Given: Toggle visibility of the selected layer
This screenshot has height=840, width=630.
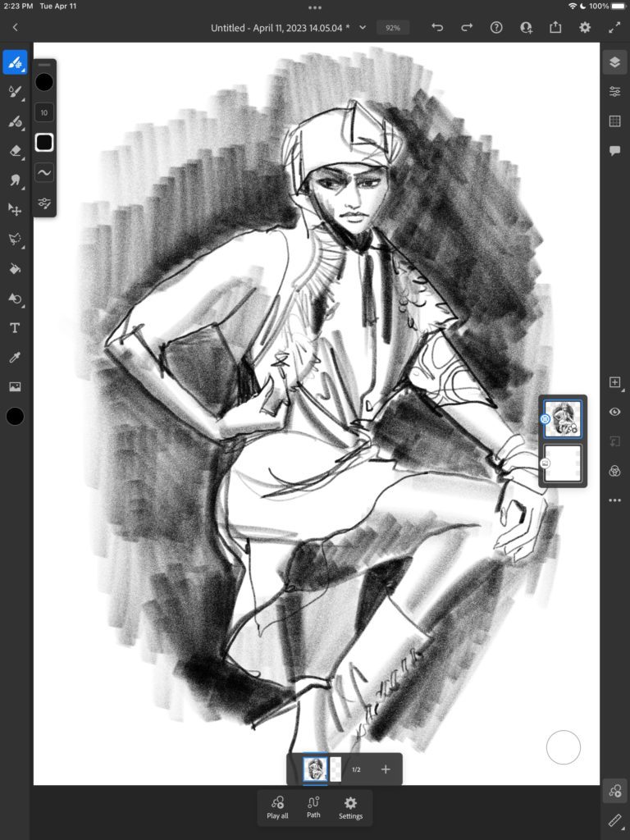Looking at the screenshot, I should point(614,412).
